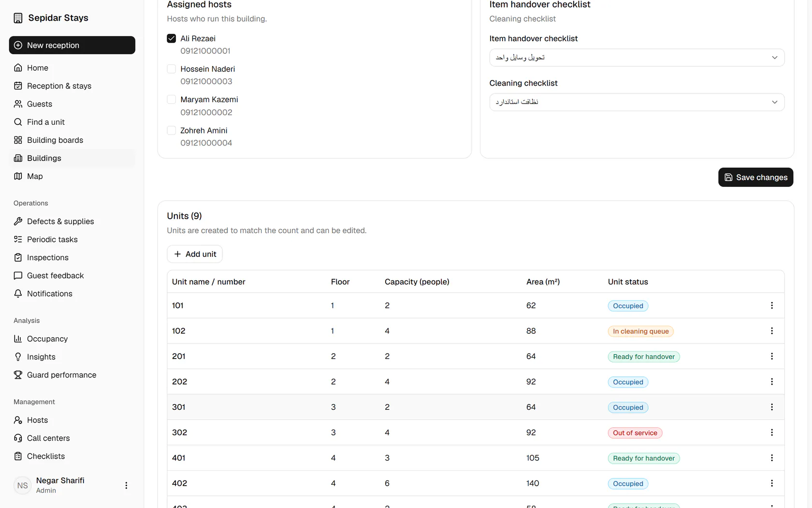Select the Guests people icon

click(18, 104)
